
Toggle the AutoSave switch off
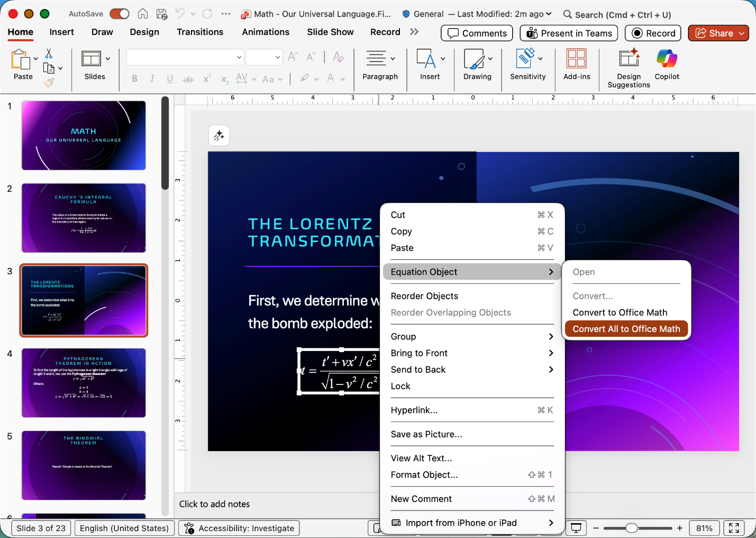pyautogui.click(x=119, y=14)
